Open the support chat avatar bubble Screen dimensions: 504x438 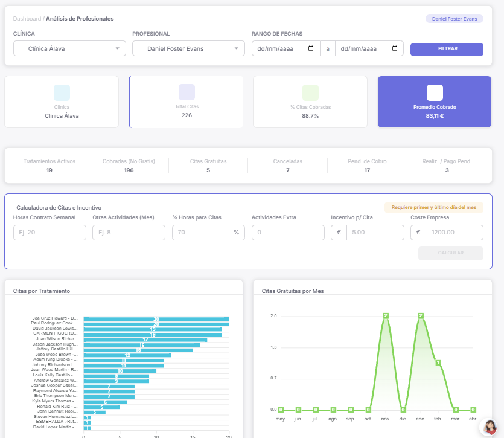point(491,427)
